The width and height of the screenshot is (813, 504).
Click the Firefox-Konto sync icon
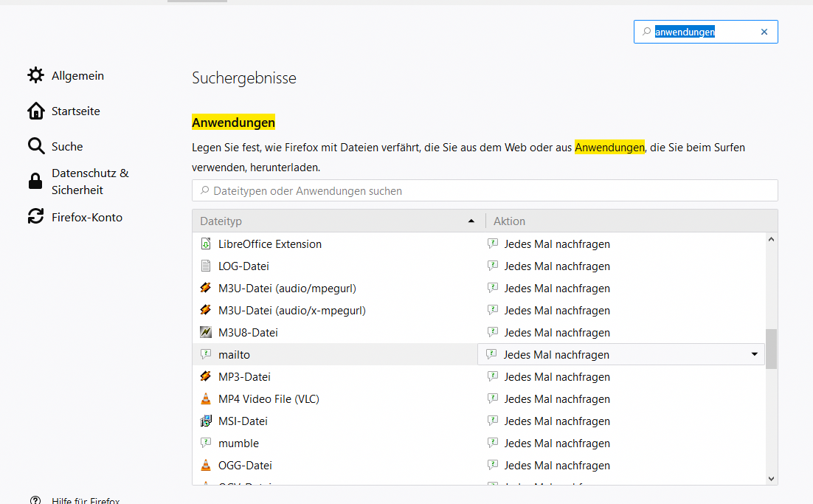[x=35, y=217]
